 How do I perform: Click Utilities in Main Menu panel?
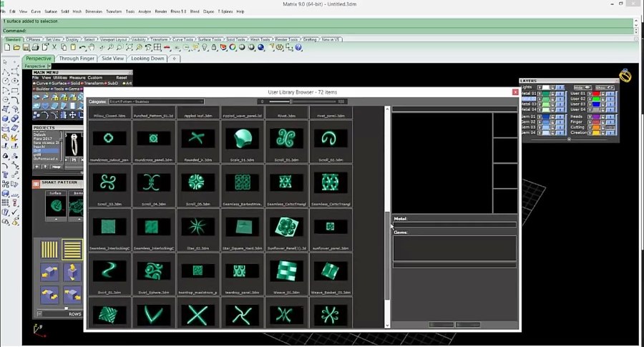tap(60, 77)
